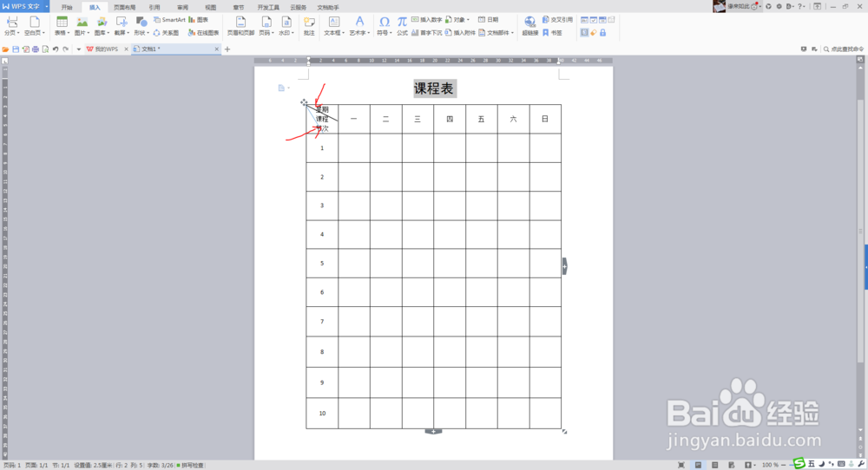Open the 图库 gallery
The height and width of the screenshot is (470, 868).
tap(102, 26)
